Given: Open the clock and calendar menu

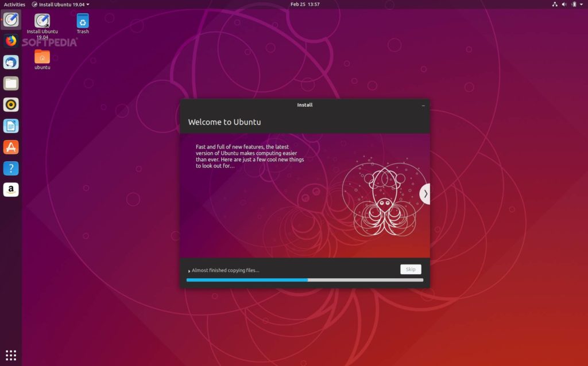Looking at the screenshot, I should click(305, 5).
